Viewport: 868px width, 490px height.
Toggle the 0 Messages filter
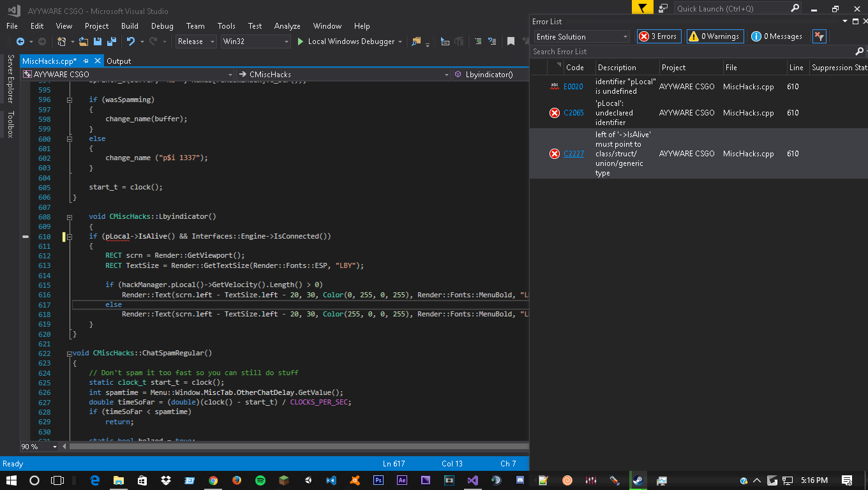(777, 36)
